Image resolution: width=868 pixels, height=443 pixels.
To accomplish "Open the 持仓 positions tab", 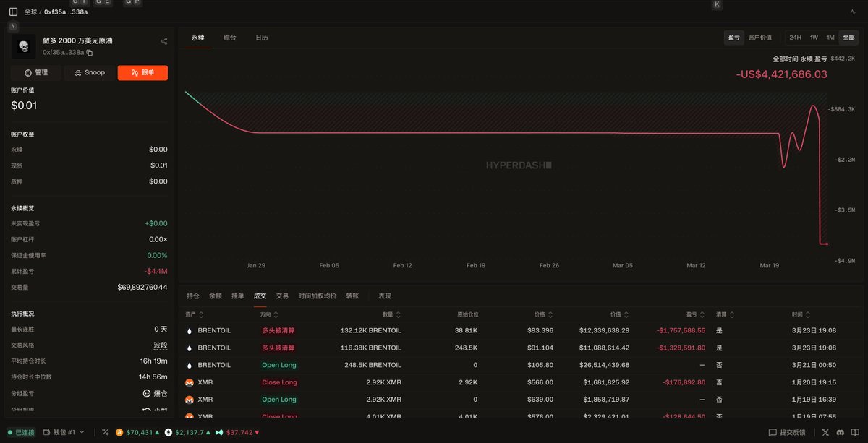I will 193,296.
